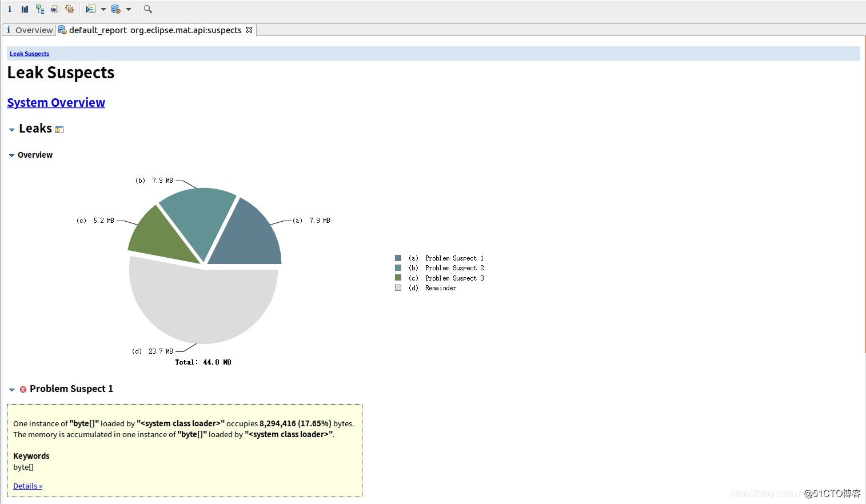Image resolution: width=866 pixels, height=504 pixels.
Task: Open the Histogram view
Action: tap(25, 9)
